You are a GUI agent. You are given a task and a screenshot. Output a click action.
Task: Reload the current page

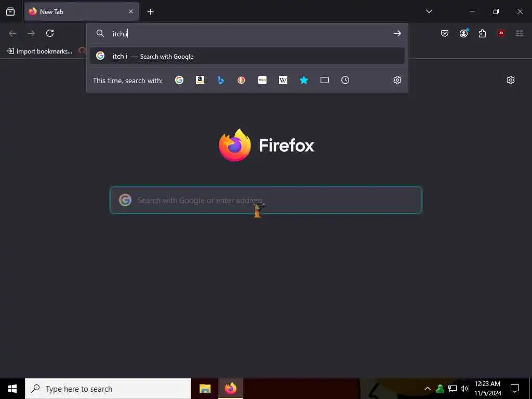[x=50, y=33]
